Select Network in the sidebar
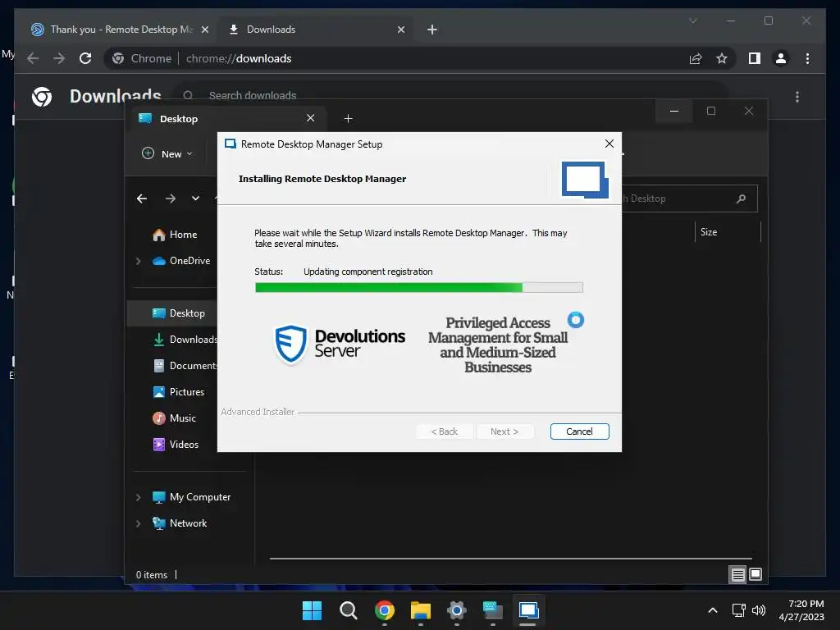The width and height of the screenshot is (840, 630). click(180, 523)
